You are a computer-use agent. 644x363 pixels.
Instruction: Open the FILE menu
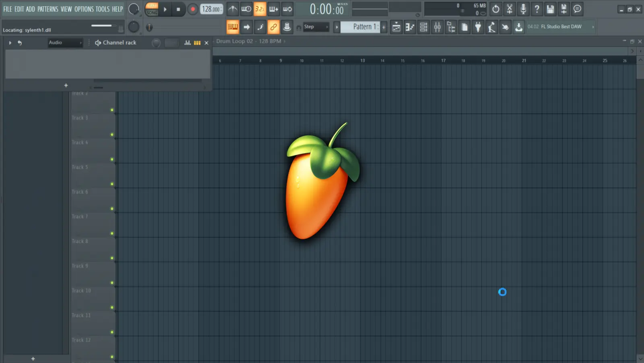[x=8, y=9]
